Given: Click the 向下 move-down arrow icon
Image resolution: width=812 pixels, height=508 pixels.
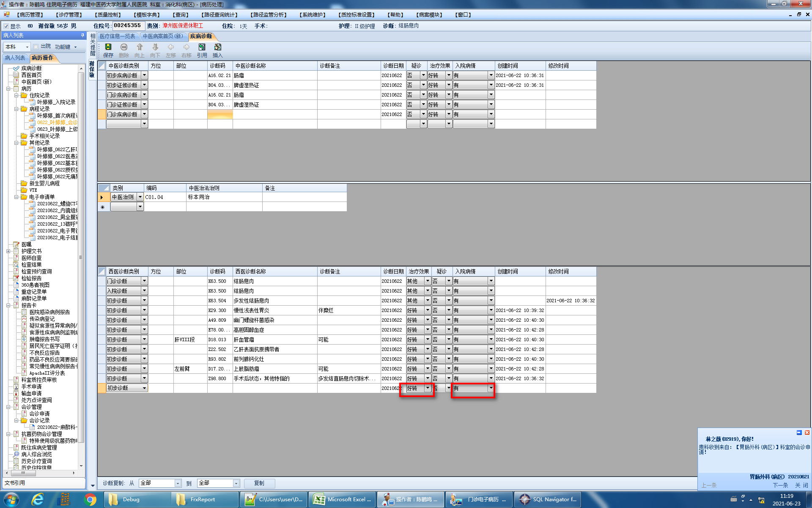Looking at the screenshot, I should [155, 47].
